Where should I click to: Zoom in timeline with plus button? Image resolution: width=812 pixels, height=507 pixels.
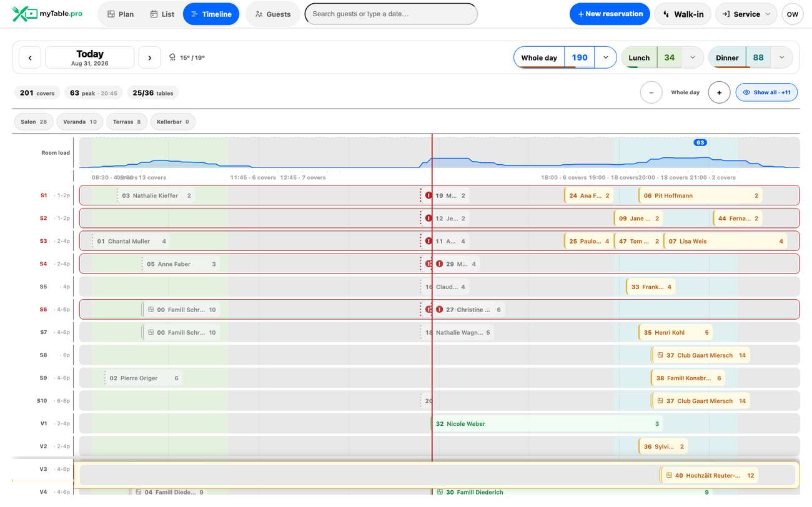tap(719, 92)
